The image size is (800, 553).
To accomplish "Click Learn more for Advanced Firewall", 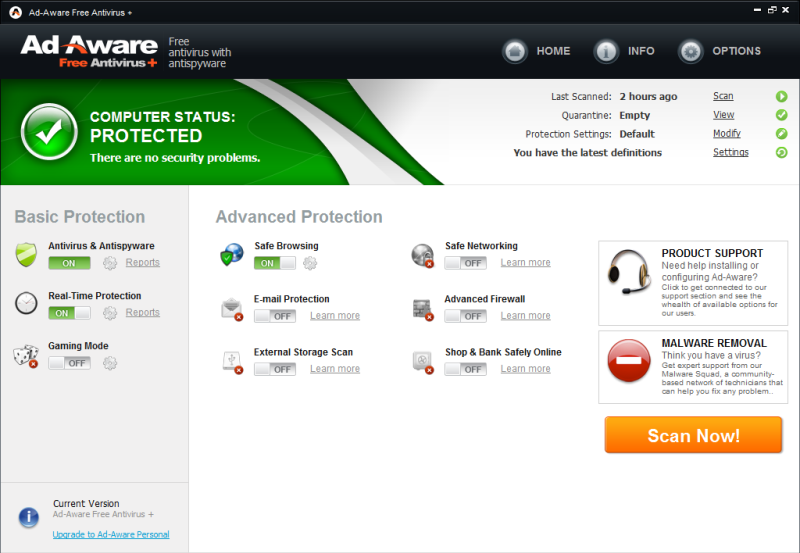I will pyautogui.click(x=525, y=316).
